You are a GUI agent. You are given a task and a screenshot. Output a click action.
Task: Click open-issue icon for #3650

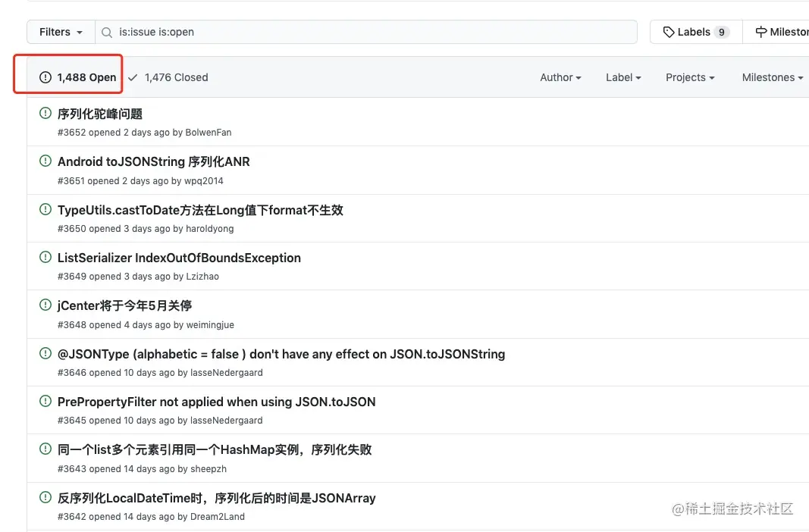click(x=45, y=208)
